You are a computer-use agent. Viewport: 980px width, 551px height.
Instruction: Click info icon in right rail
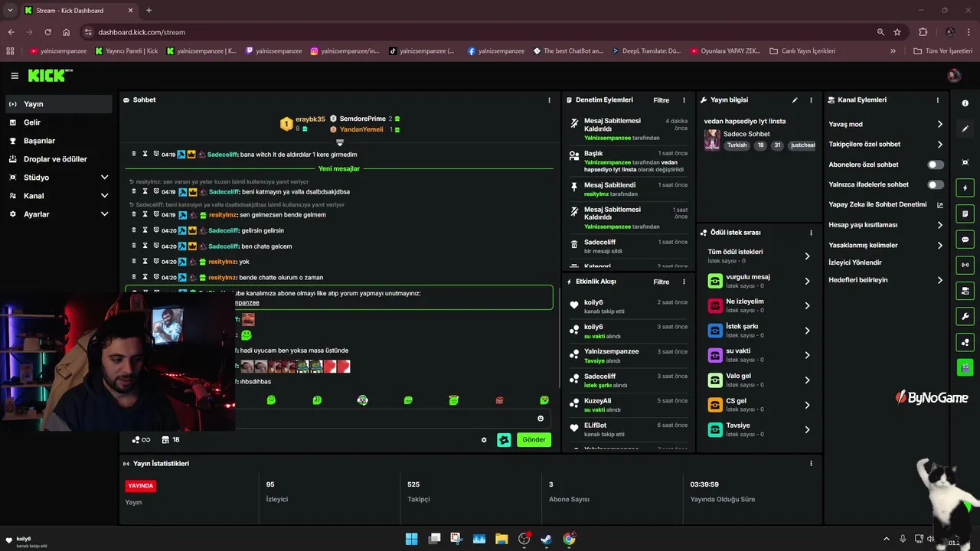(965, 103)
